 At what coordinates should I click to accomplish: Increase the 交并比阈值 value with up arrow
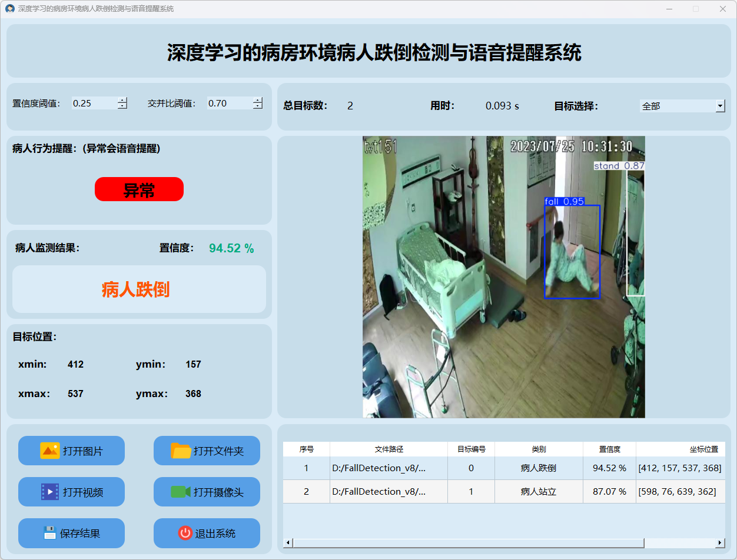point(257,100)
